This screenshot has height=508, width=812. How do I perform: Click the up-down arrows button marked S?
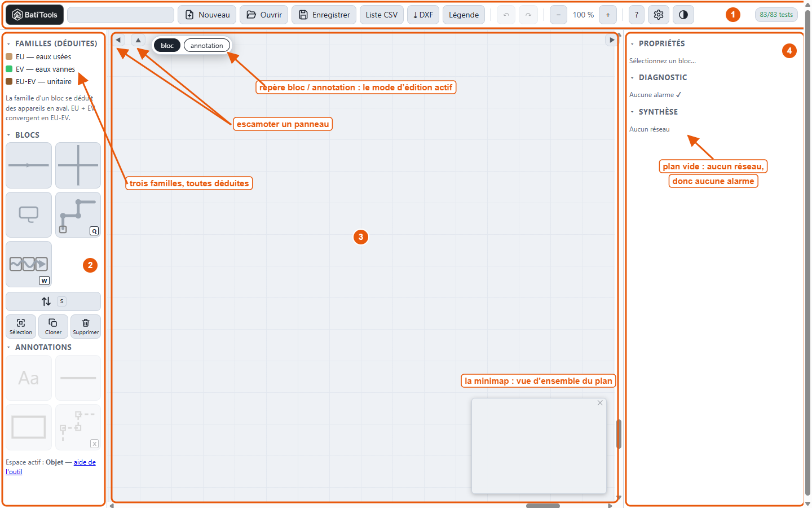[x=53, y=301]
